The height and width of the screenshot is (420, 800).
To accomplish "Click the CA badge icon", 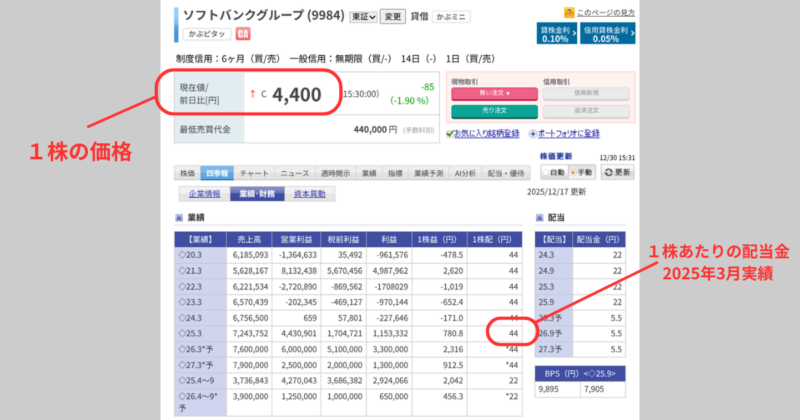I will (243, 34).
